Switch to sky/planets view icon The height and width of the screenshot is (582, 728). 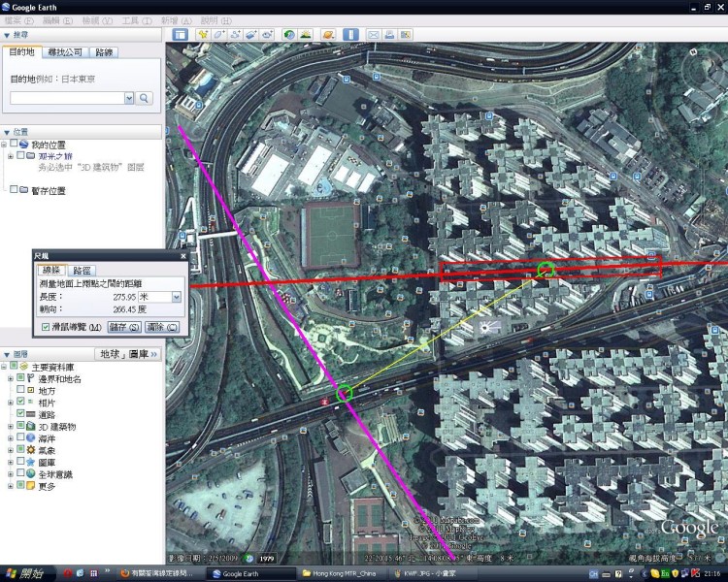(x=328, y=34)
